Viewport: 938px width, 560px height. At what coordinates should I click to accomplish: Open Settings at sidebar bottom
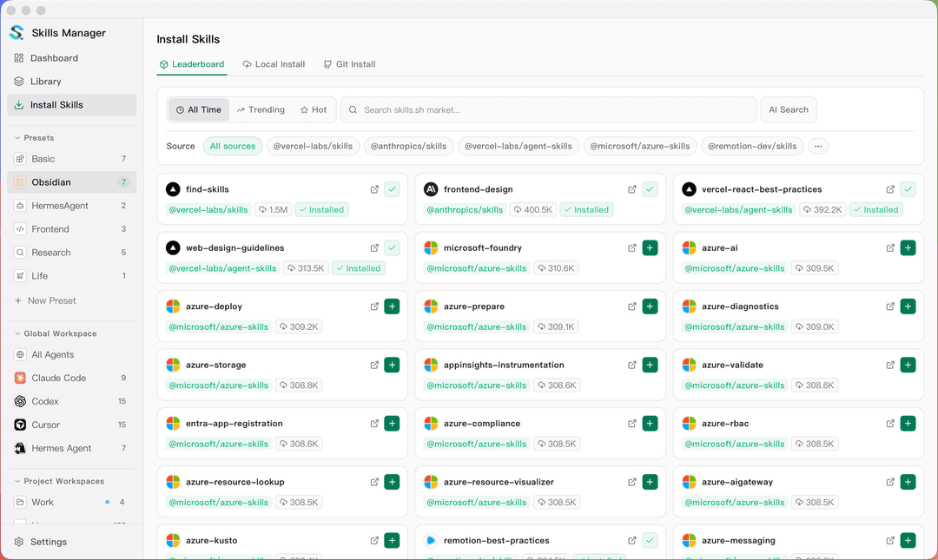(x=72, y=542)
